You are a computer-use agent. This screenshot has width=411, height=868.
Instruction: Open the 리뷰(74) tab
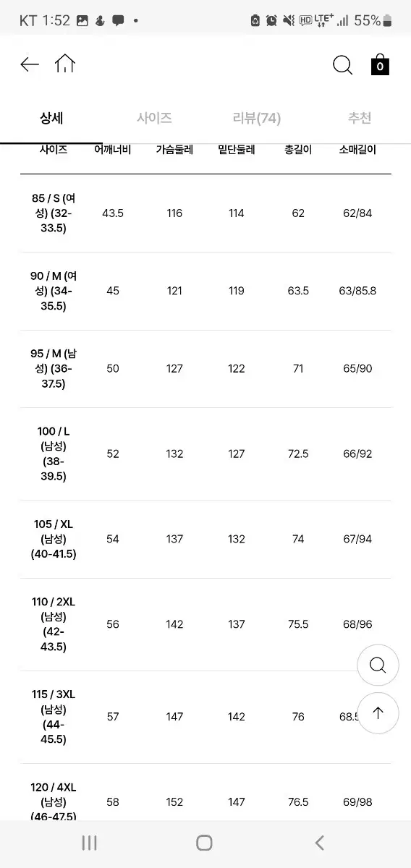coord(257,118)
